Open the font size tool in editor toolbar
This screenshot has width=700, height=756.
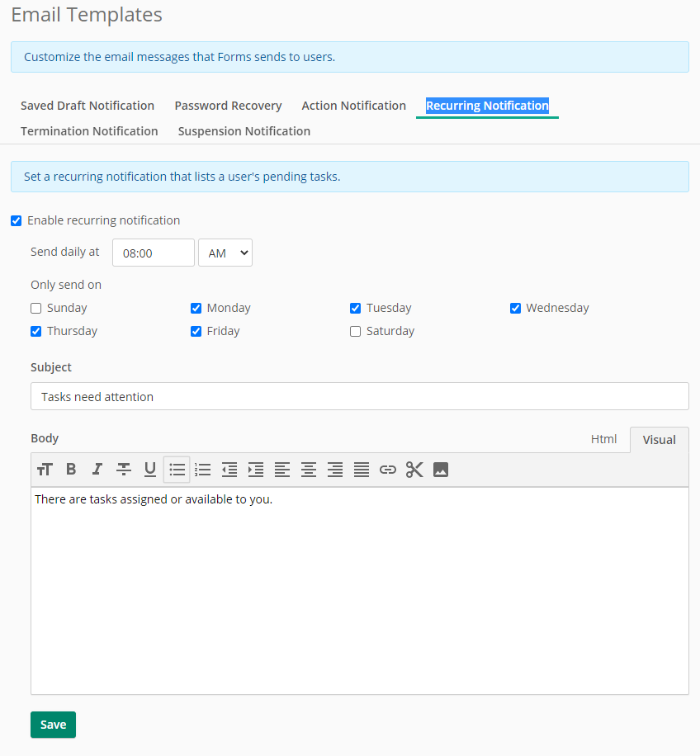tap(45, 469)
